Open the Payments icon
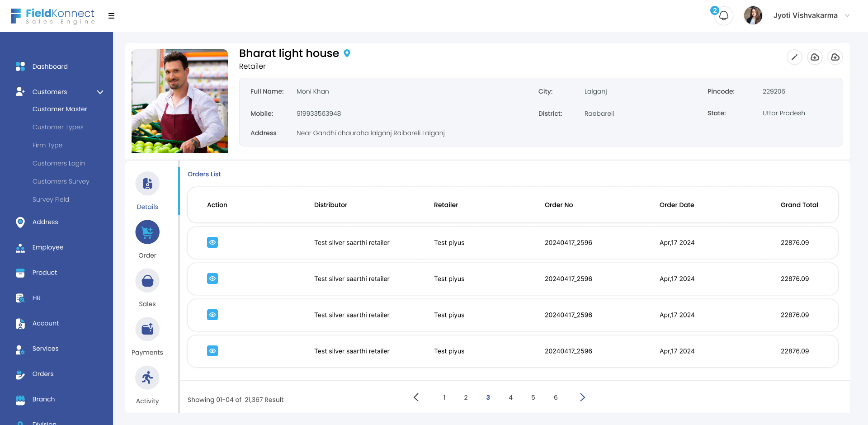 147,329
